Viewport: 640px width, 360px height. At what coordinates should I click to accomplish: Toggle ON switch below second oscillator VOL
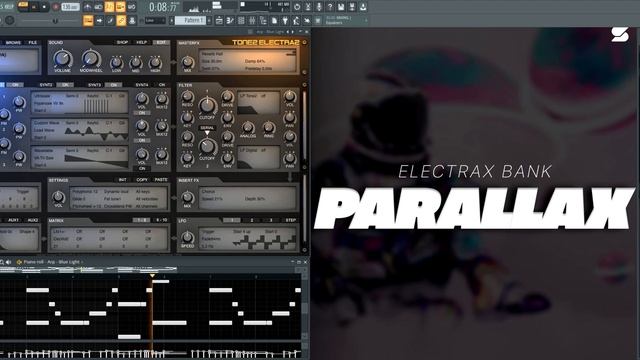[x=142, y=140]
